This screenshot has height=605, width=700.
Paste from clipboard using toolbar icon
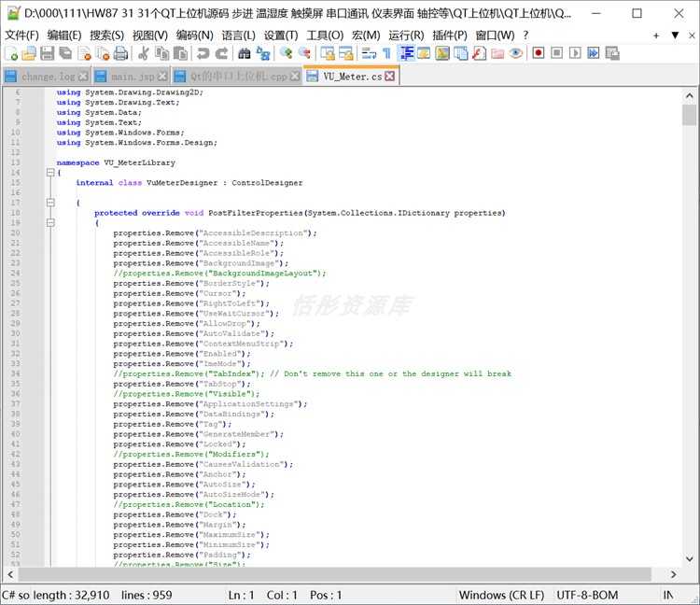pos(180,53)
